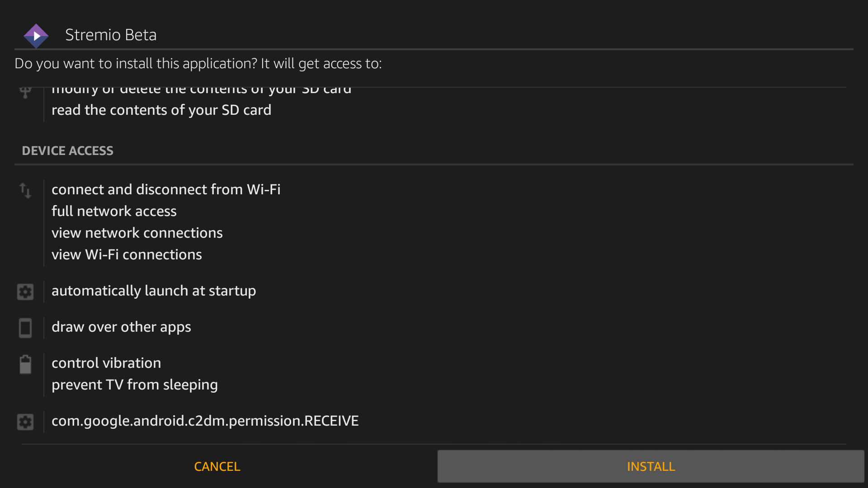This screenshot has height=488, width=868.
Task: Select 'full network access' permission
Action: pos(114,211)
